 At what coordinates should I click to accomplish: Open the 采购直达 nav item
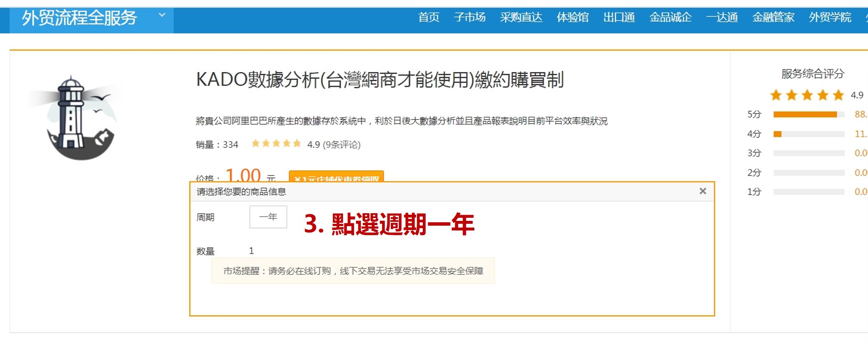[521, 18]
